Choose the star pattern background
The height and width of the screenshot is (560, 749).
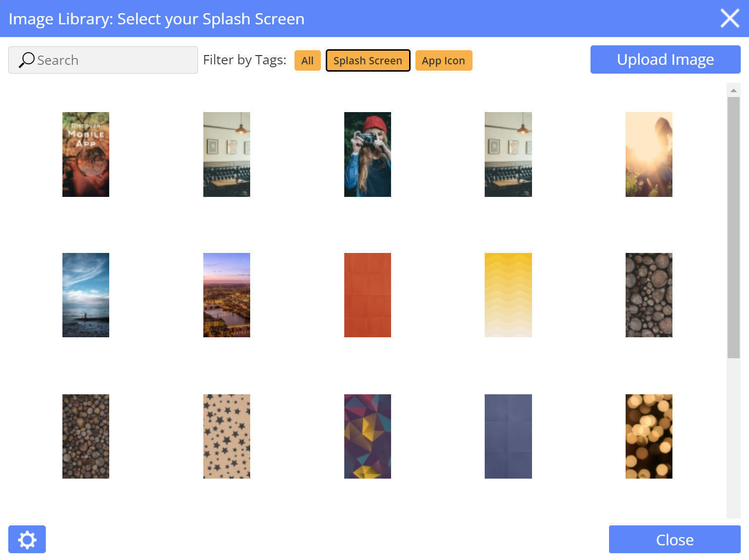[226, 436]
